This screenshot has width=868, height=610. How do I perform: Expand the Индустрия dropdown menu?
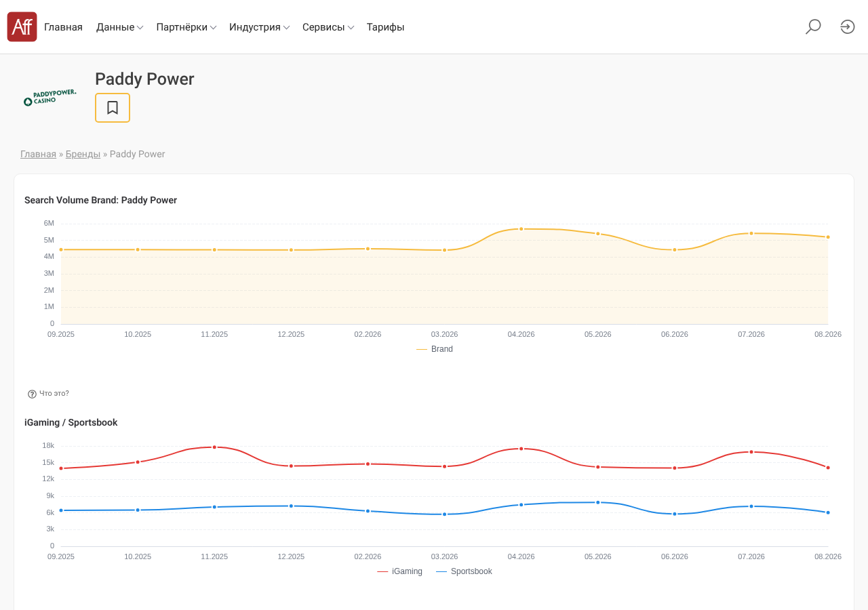tap(260, 27)
